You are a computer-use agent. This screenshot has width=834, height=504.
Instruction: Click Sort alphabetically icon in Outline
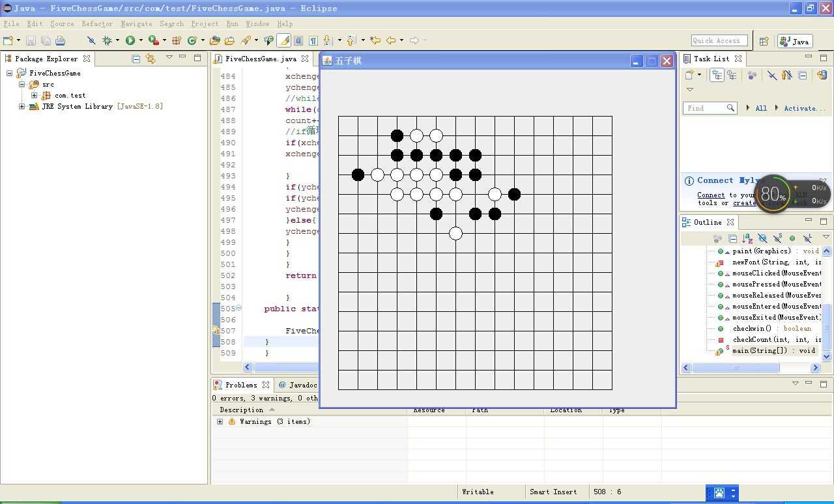[747, 238]
